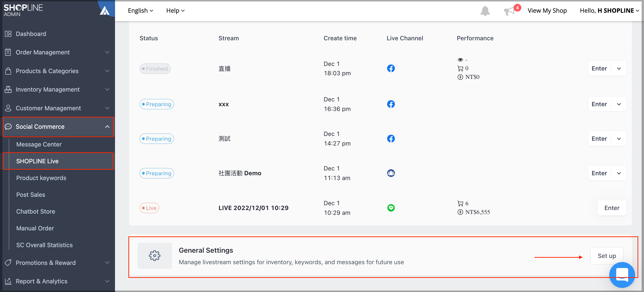644x292 pixels.
Task: Open Message Center in sidebar
Action: click(x=39, y=144)
